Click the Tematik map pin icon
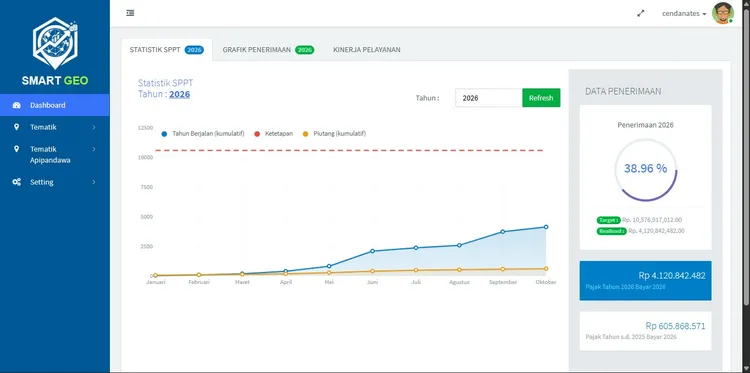The height and width of the screenshot is (373, 750). [x=17, y=127]
